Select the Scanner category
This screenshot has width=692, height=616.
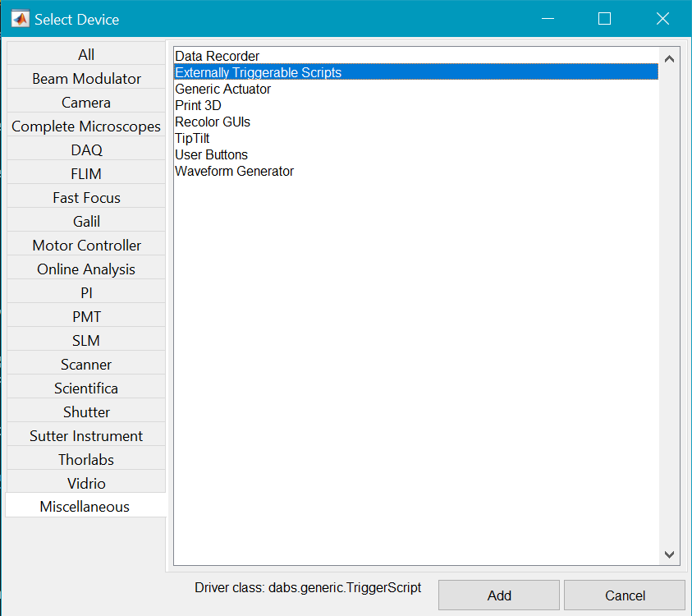pyautogui.click(x=86, y=364)
